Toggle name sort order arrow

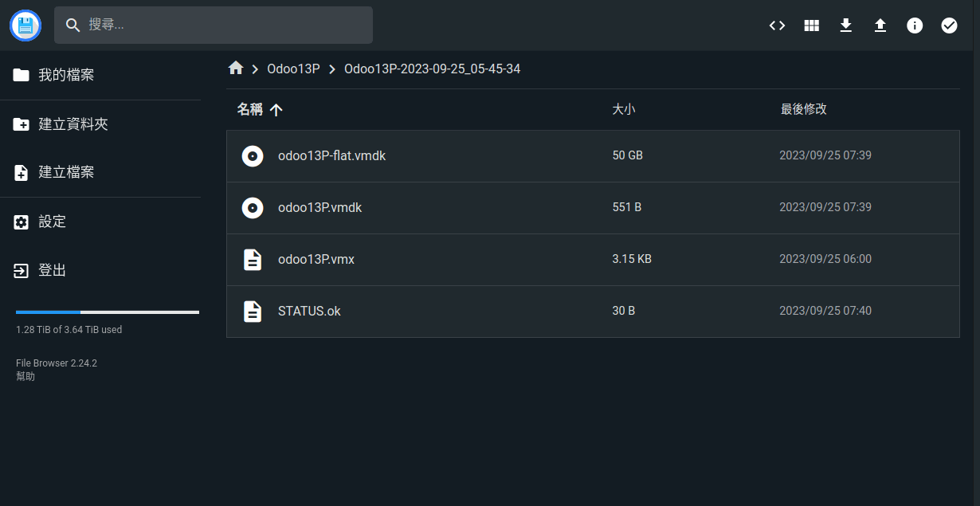point(276,110)
